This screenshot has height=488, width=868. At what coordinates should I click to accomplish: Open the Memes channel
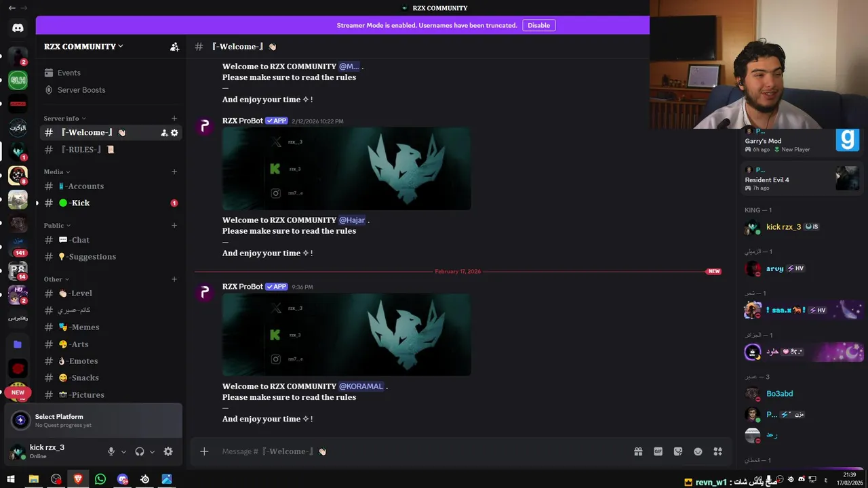pos(111,327)
